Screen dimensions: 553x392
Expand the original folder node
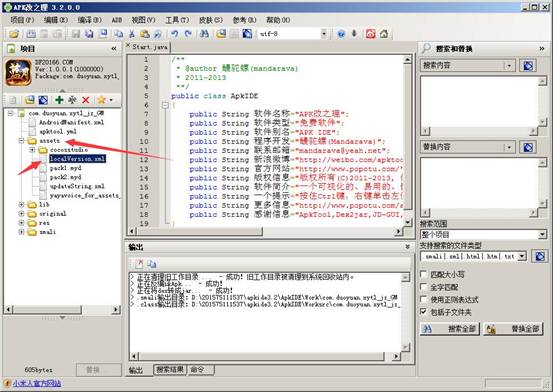tap(21, 213)
